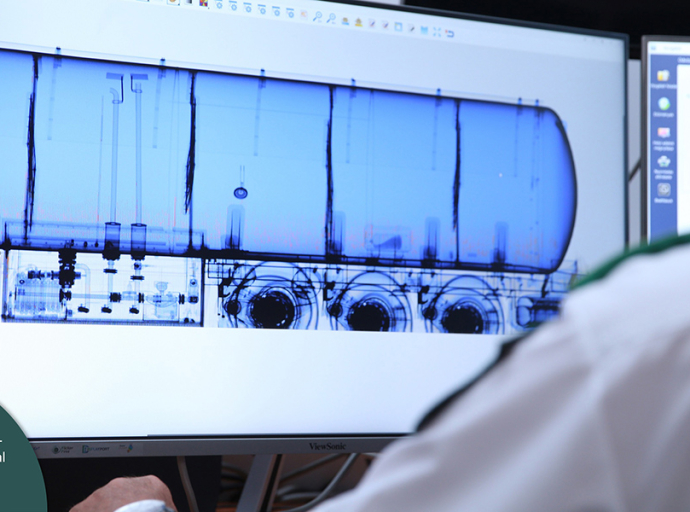690x512 pixels.
Task: Open the yellow folder icon in blue sidebar
Action: [x=662, y=75]
